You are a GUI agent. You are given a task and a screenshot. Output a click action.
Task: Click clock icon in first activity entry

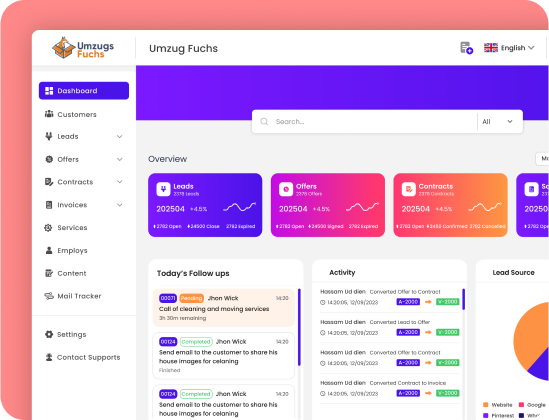(x=322, y=302)
